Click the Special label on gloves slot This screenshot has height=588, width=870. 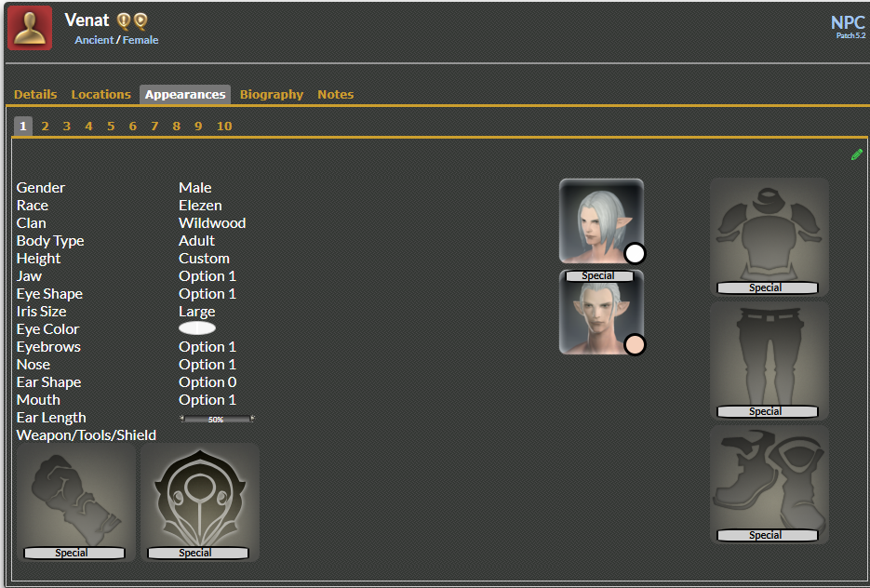coord(73,553)
